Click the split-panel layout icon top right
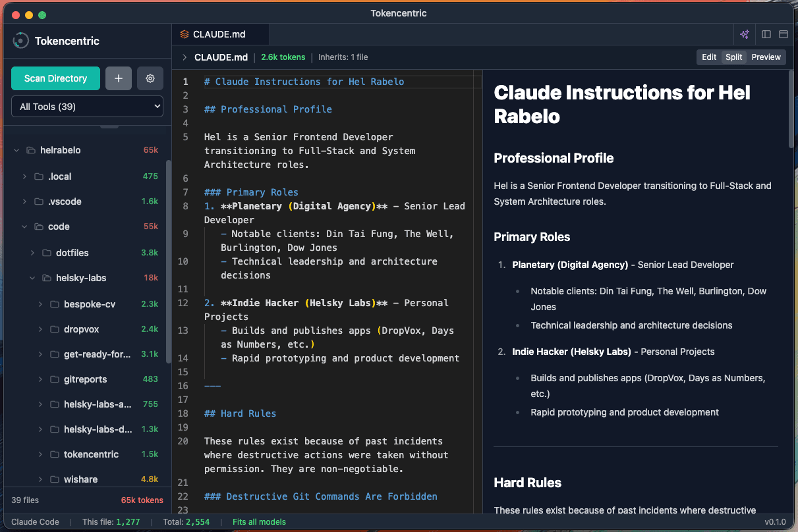Screen dimensions: 798x532 tap(766, 34)
